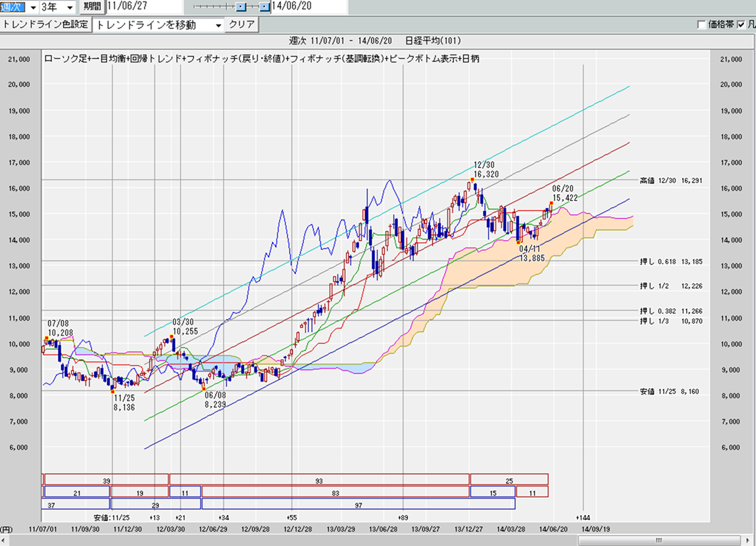Click the cycle box labeled 97
This screenshot has width=756, height=546.
[358, 504]
